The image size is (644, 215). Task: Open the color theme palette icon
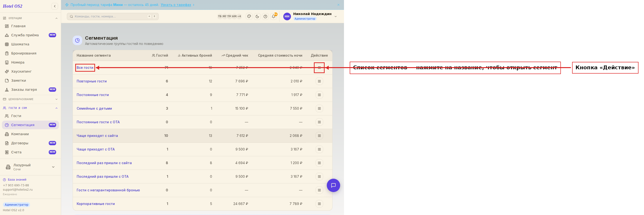(249, 16)
